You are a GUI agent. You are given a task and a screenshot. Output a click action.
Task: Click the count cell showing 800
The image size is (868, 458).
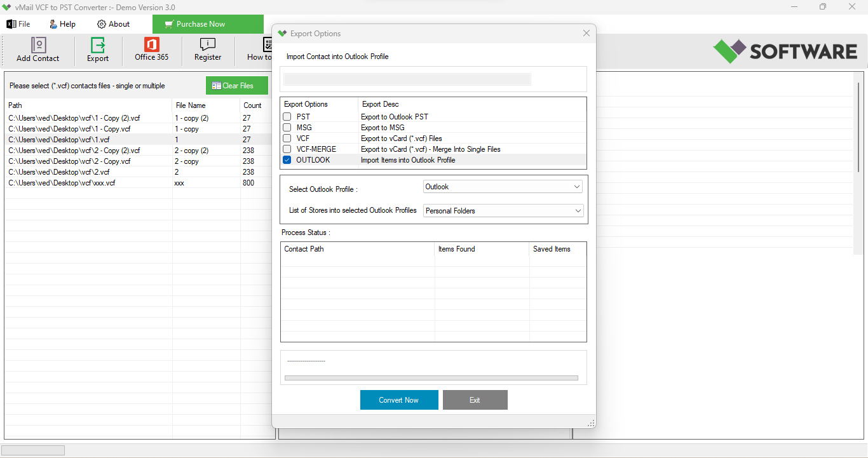(248, 183)
